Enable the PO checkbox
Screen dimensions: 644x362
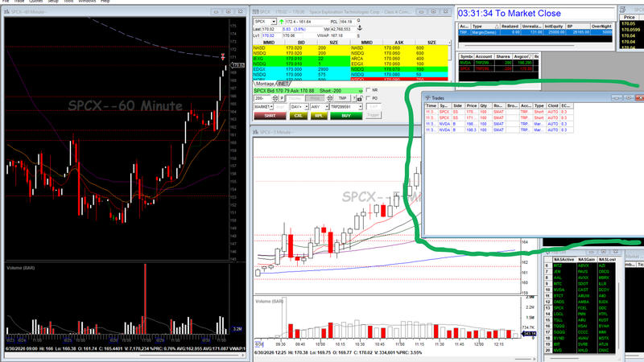[x=369, y=98]
